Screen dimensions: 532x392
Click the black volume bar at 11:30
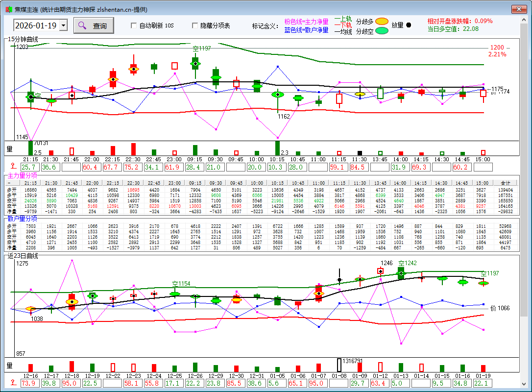360,153
